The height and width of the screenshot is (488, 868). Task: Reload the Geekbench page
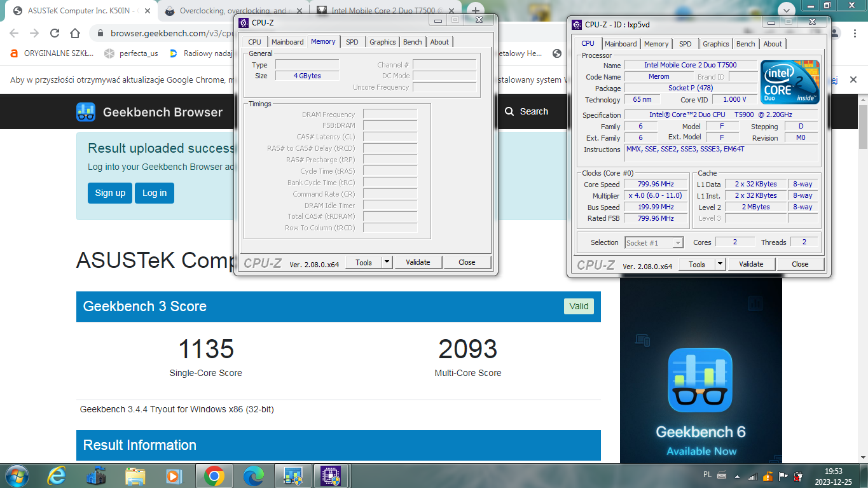pyautogui.click(x=55, y=33)
